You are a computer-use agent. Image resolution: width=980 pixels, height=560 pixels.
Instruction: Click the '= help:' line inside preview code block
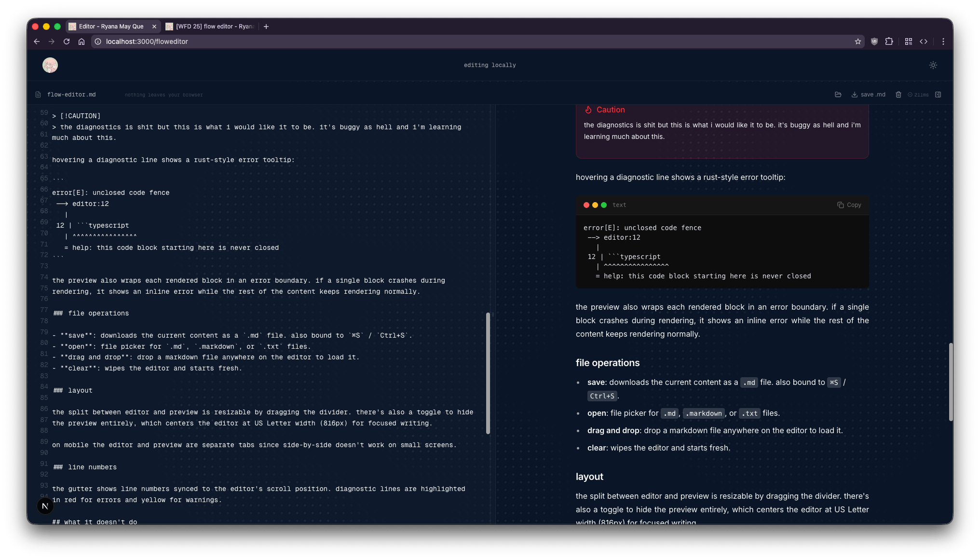pyautogui.click(x=703, y=276)
